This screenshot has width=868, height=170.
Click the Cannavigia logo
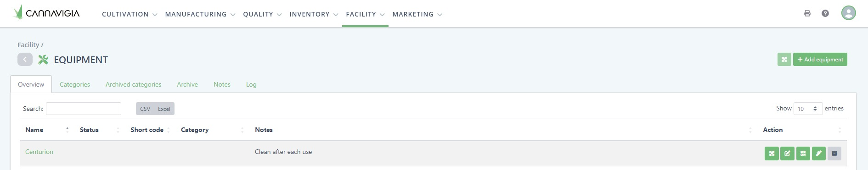pyautogui.click(x=46, y=13)
